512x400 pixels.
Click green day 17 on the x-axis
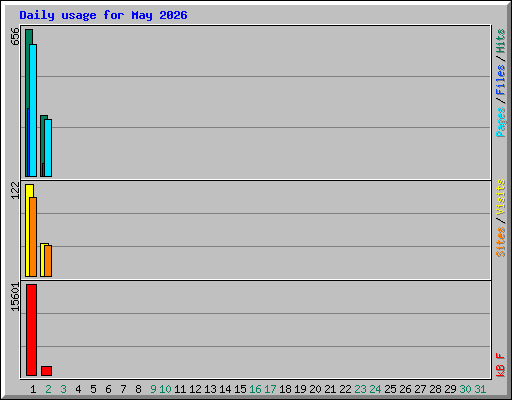pyautogui.click(x=270, y=389)
